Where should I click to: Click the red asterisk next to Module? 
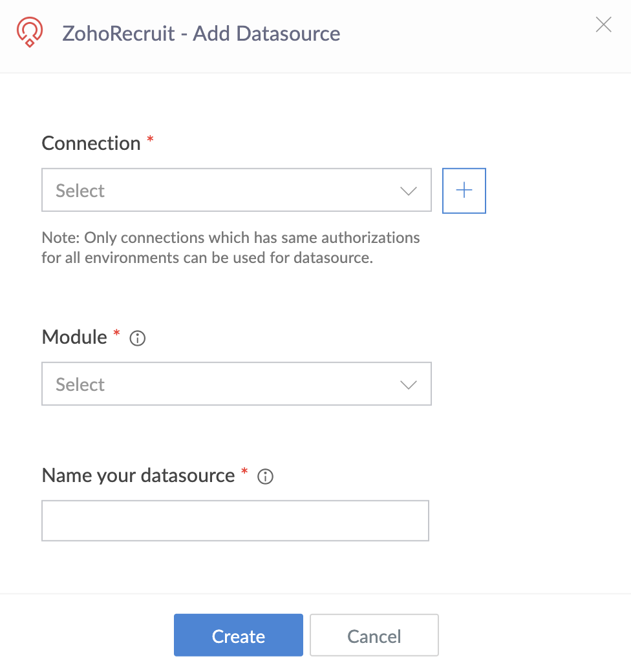point(117,334)
